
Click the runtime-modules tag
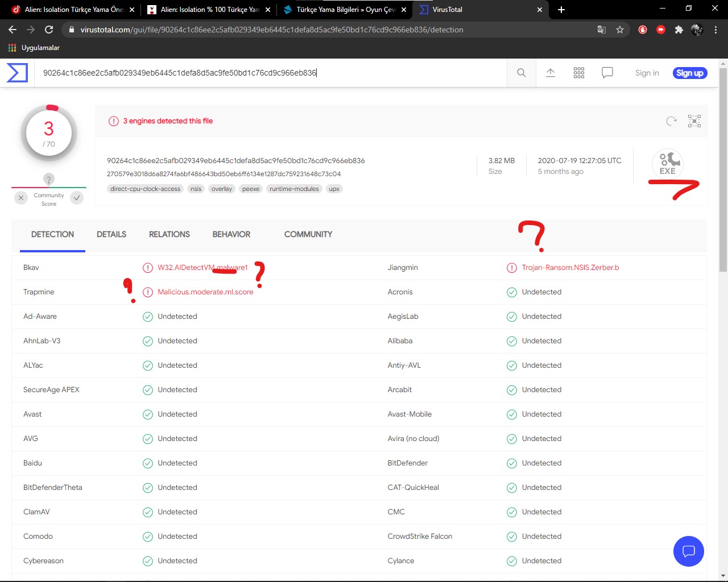(x=294, y=189)
